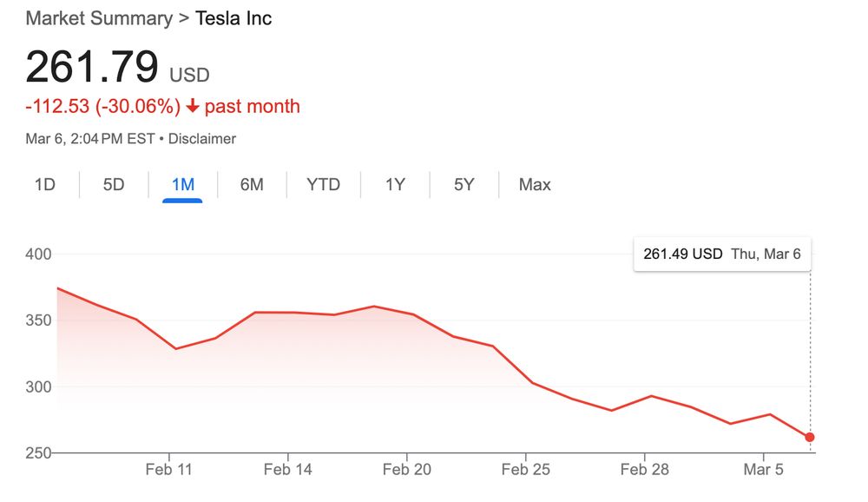Select the 1Y time range

pyautogui.click(x=394, y=184)
